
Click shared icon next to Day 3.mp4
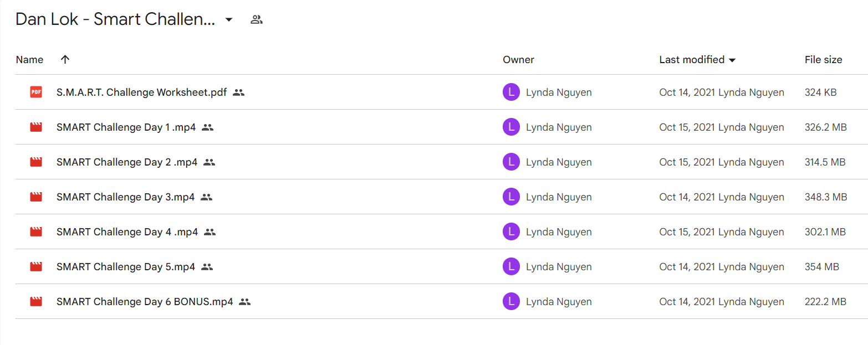pyautogui.click(x=206, y=197)
